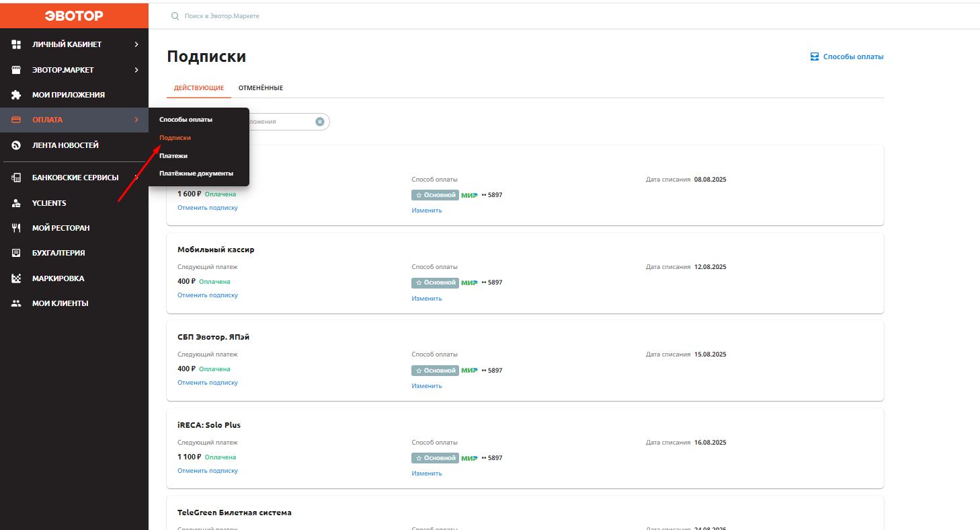Click the 1 100 ₽ amount
Screen dimensions: 980x530
189,457
